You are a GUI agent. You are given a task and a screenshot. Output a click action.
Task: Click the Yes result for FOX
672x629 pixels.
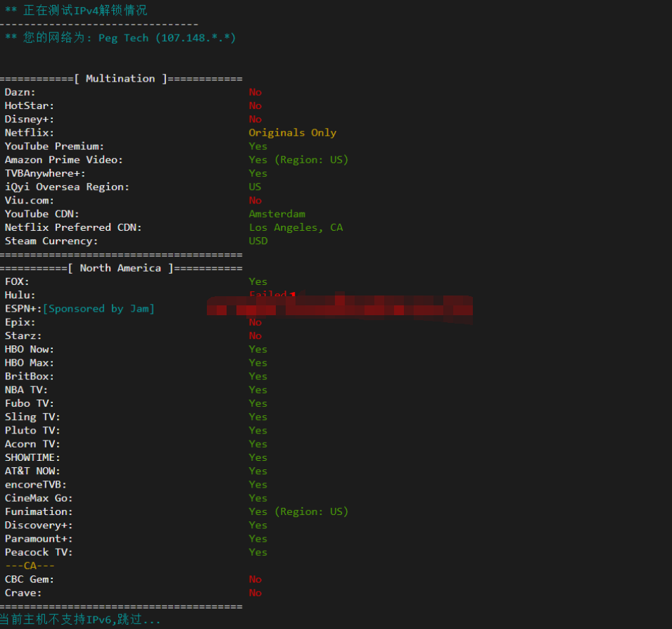pyautogui.click(x=258, y=281)
